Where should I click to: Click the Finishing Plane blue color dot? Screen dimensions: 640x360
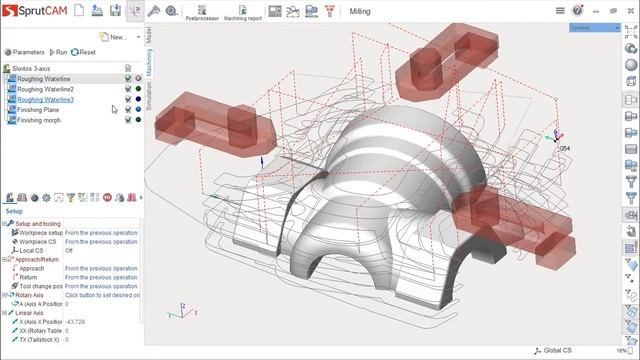138,109
